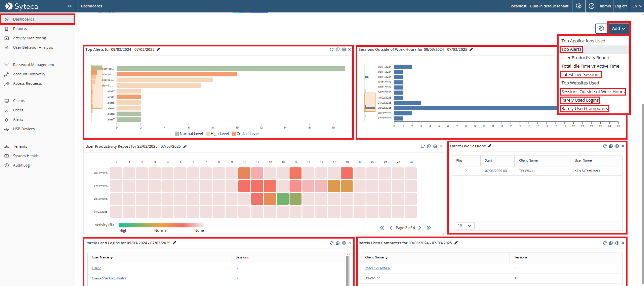
Task: Click the user2 login link
Action: (96, 268)
